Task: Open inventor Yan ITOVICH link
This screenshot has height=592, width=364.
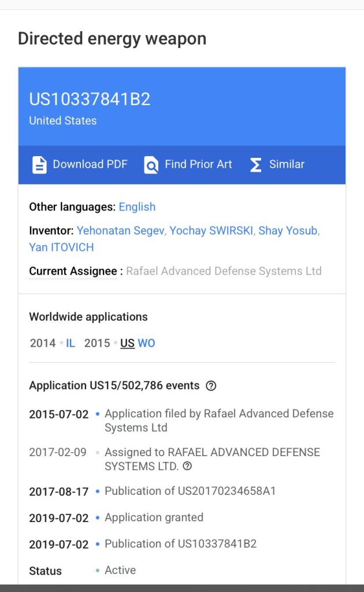Action: point(61,247)
